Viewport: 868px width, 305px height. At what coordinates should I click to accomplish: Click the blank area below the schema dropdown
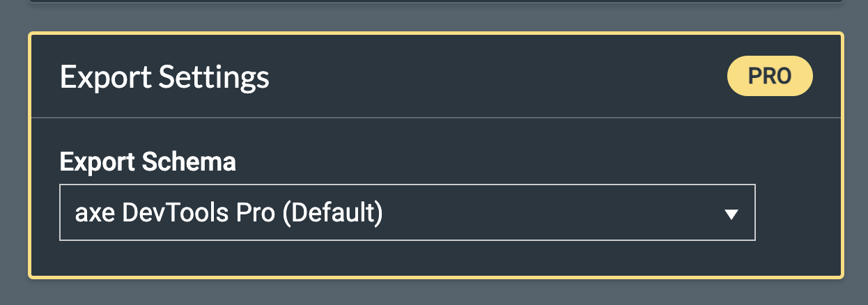(407, 259)
